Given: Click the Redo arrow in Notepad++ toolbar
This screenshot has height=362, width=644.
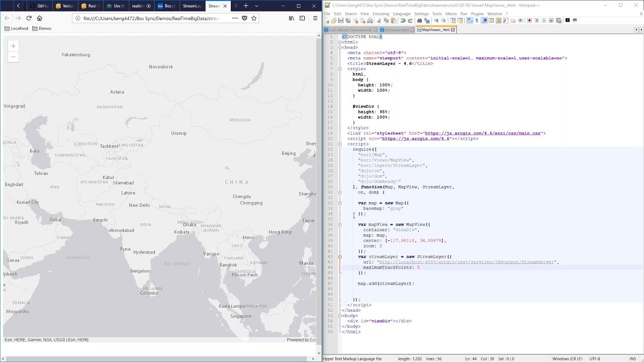Looking at the screenshot, I should pyautogui.click(x=410, y=21).
